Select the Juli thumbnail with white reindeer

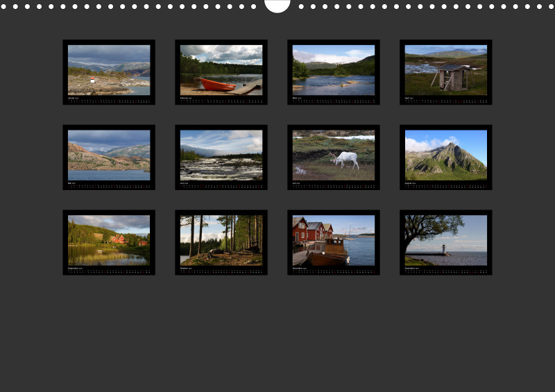[x=334, y=157]
